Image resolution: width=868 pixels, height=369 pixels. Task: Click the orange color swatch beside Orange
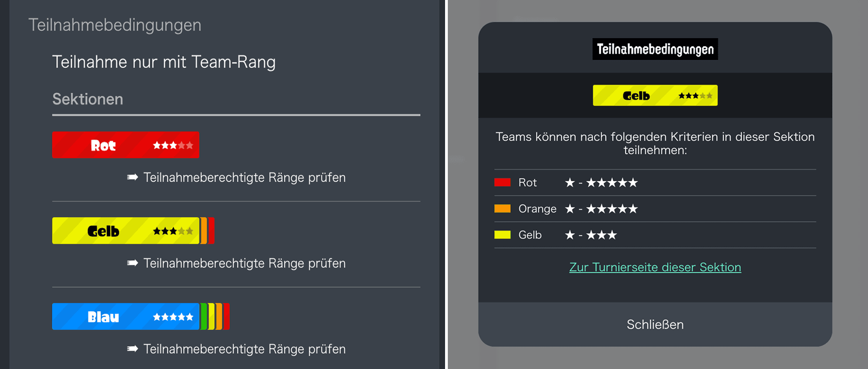(502, 208)
